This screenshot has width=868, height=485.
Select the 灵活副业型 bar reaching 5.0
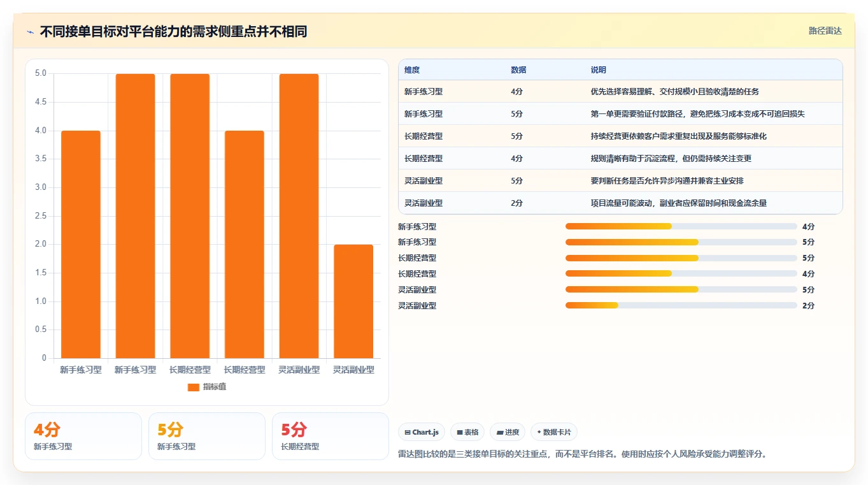[x=299, y=216]
